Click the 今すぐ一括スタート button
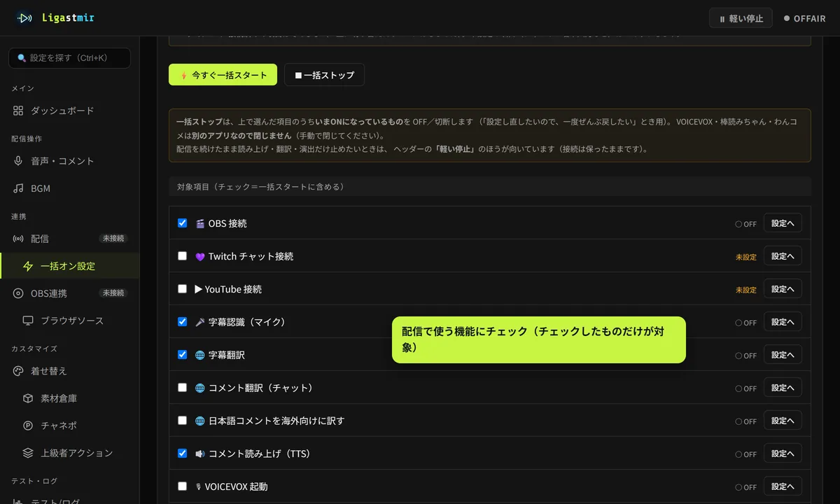The height and width of the screenshot is (504, 840). tap(223, 75)
